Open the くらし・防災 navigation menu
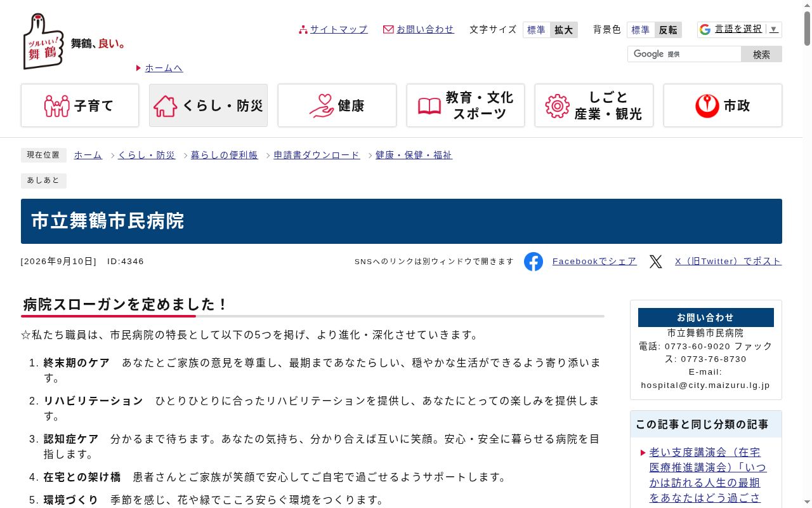This screenshot has width=812, height=508. tap(208, 105)
